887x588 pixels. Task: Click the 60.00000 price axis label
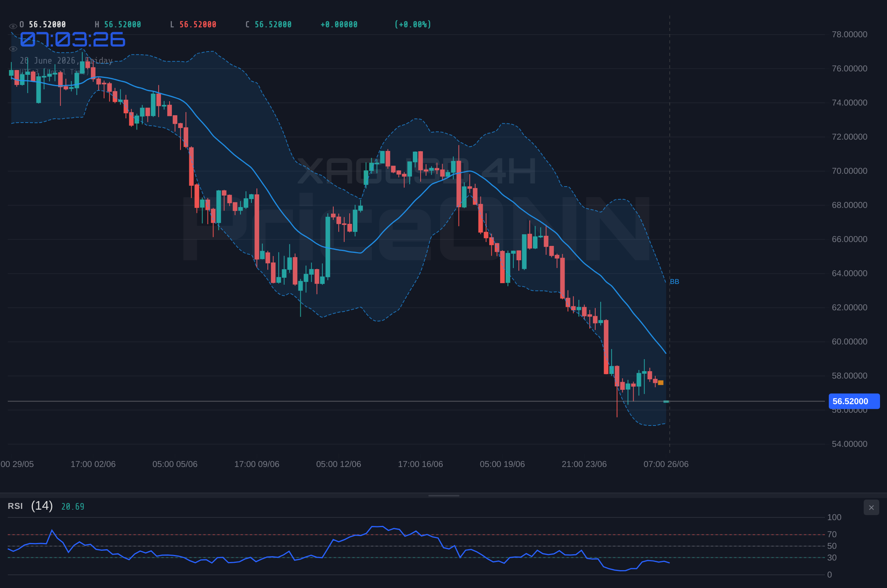coord(849,342)
